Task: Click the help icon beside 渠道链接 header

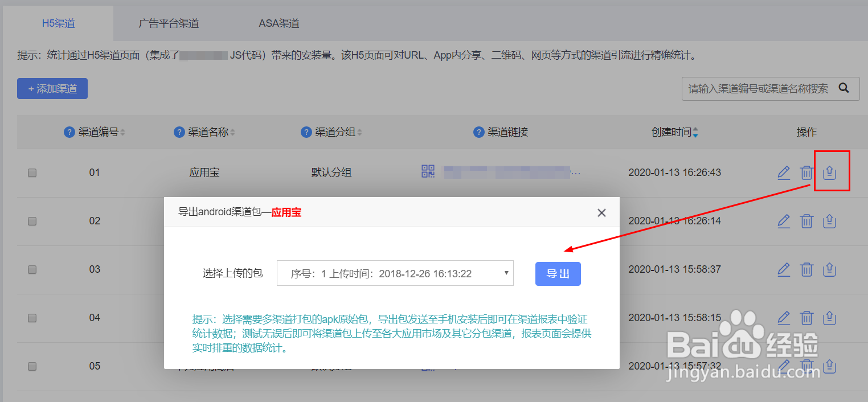Action: coord(478,132)
